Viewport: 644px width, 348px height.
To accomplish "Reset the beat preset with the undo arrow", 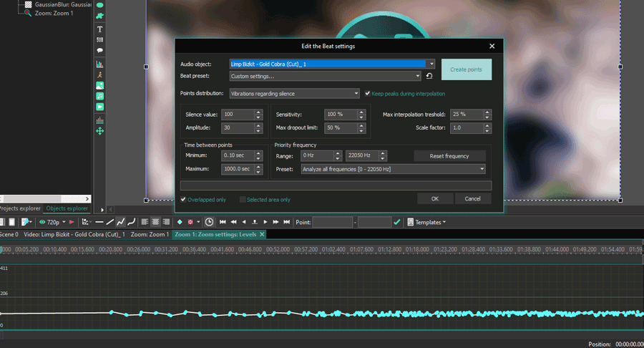I will click(x=429, y=76).
